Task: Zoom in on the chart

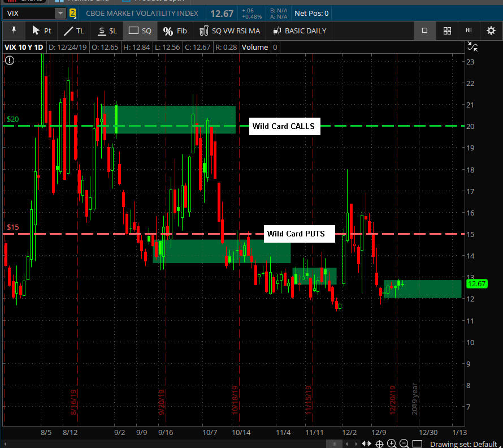Action: coord(392,443)
